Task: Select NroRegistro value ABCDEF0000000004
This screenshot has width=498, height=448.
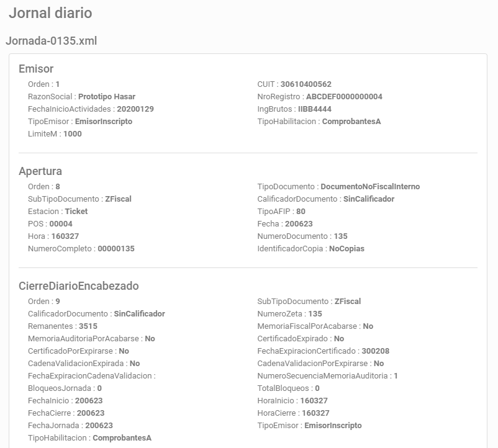Action: coord(344,96)
